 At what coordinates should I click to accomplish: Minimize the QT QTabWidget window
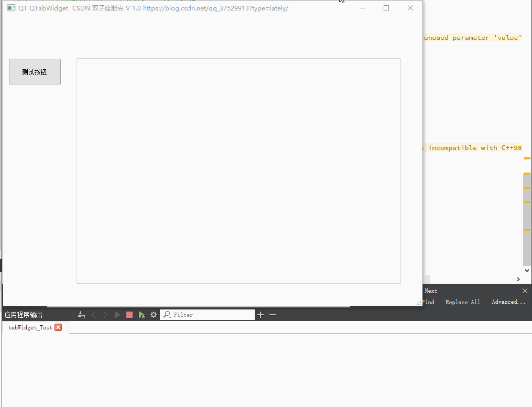point(363,8)
